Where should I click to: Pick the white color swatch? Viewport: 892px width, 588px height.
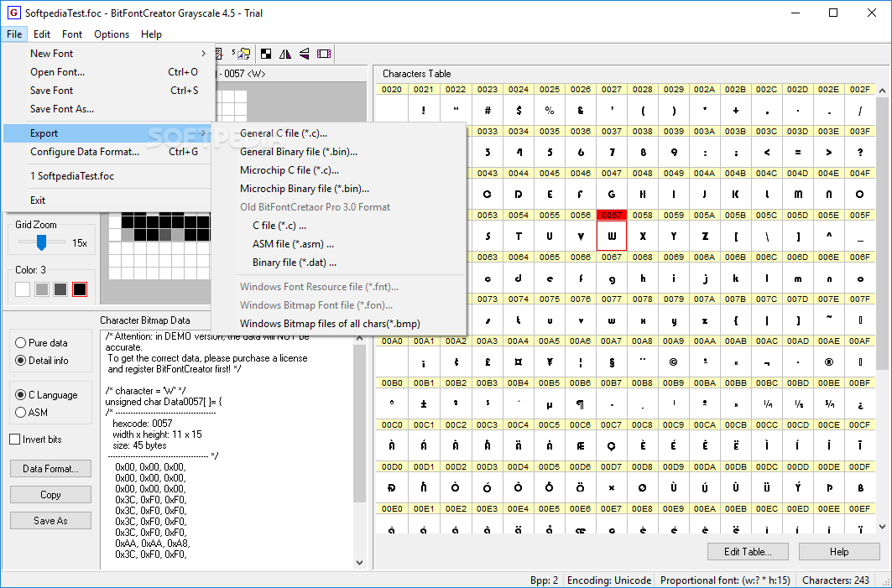[23, 289]
